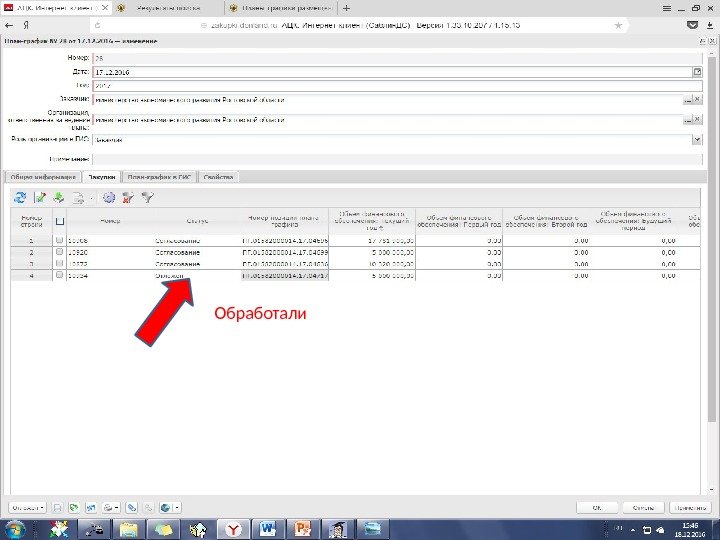Viewport: 720px width, 540px height.
Task: Open Yandex browser in taskbar
Action: click(x=234, y=529)
